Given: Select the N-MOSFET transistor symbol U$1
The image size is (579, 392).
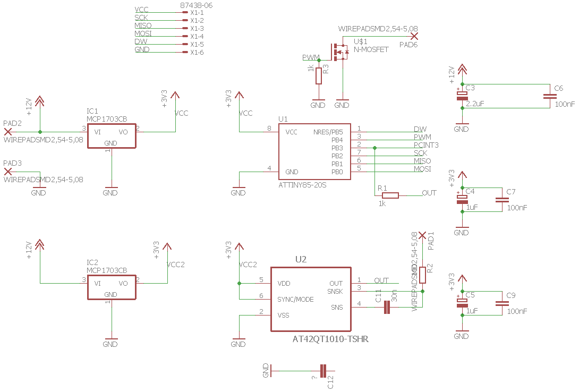Looking at the screenshot, I should pos(340,53).
